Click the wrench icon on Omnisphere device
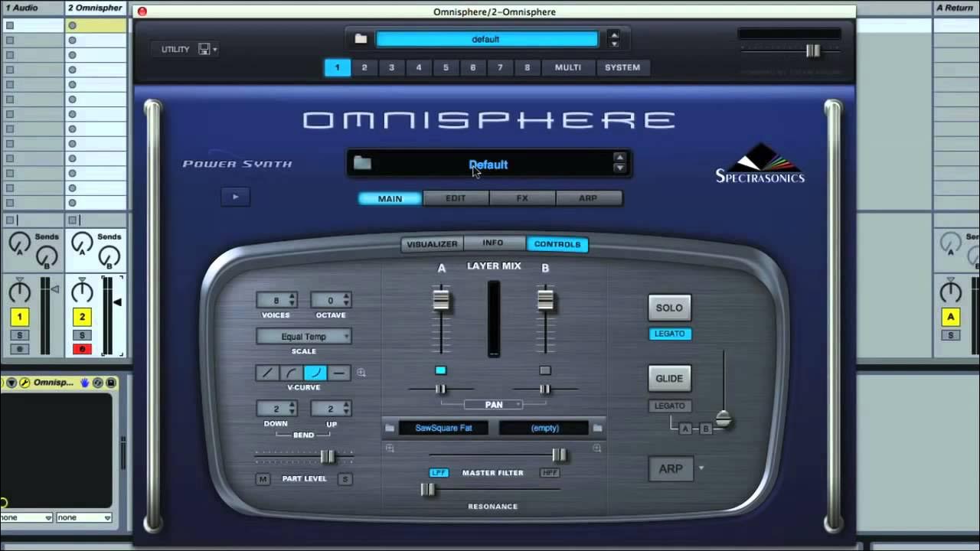Viewport: 980px width, 551px height. [x=24, y=383]
